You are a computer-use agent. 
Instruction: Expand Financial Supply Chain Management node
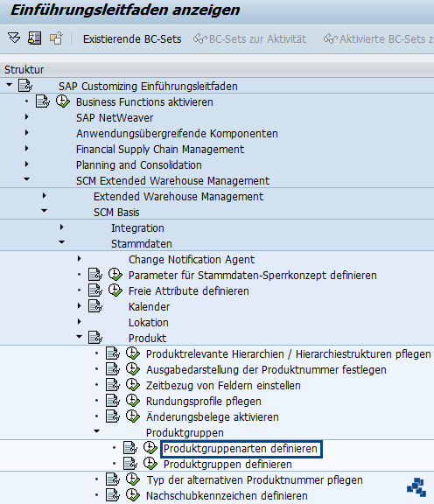26,149
